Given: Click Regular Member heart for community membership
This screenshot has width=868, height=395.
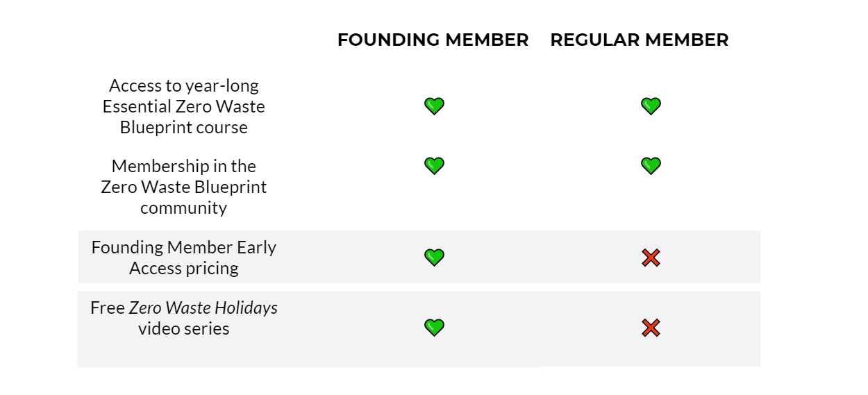Looking at the screenshot, I should click(651, 166).
